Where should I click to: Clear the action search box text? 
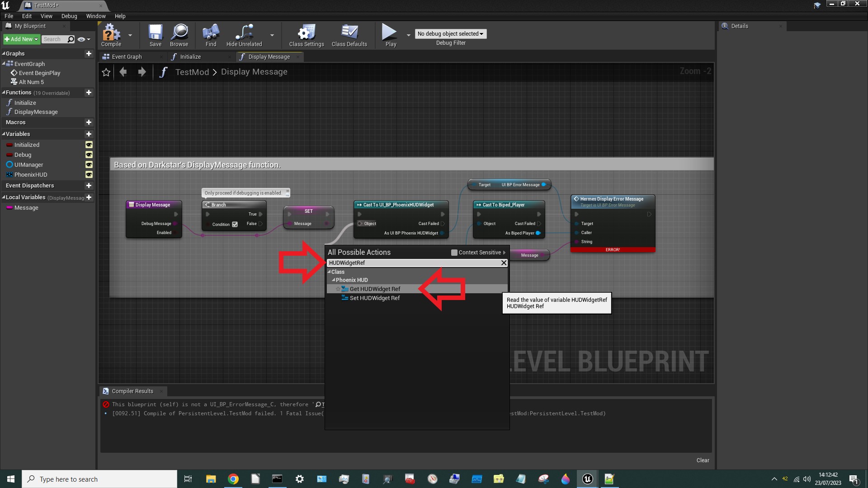pos(504,263)
